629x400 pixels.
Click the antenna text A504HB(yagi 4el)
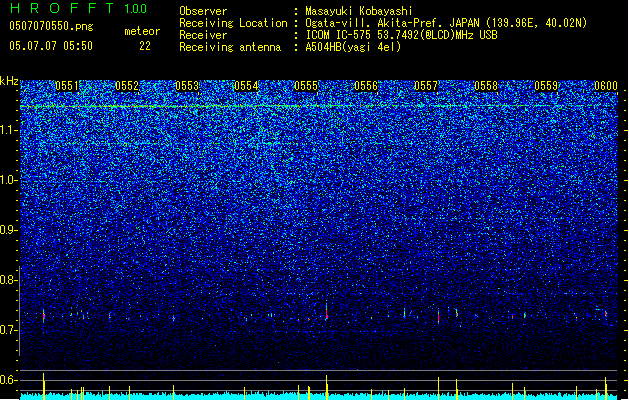pos(353,47)
